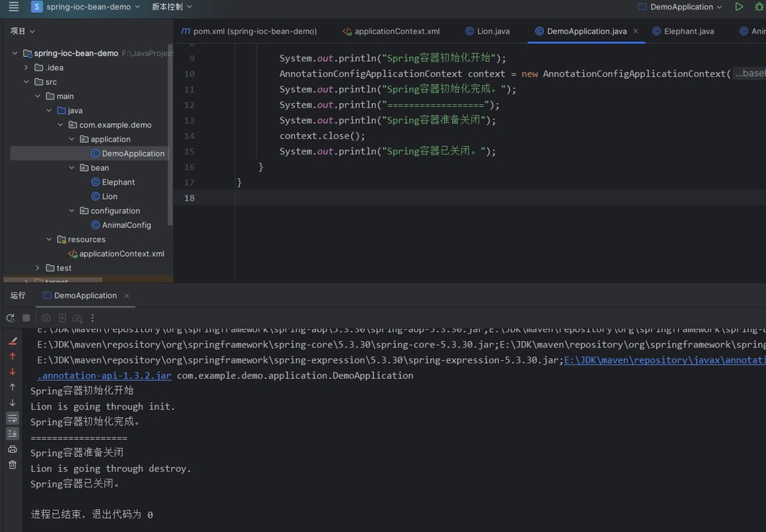
Task: Select AnimalConfig in the project tree
Action: (x=126, y=225)
